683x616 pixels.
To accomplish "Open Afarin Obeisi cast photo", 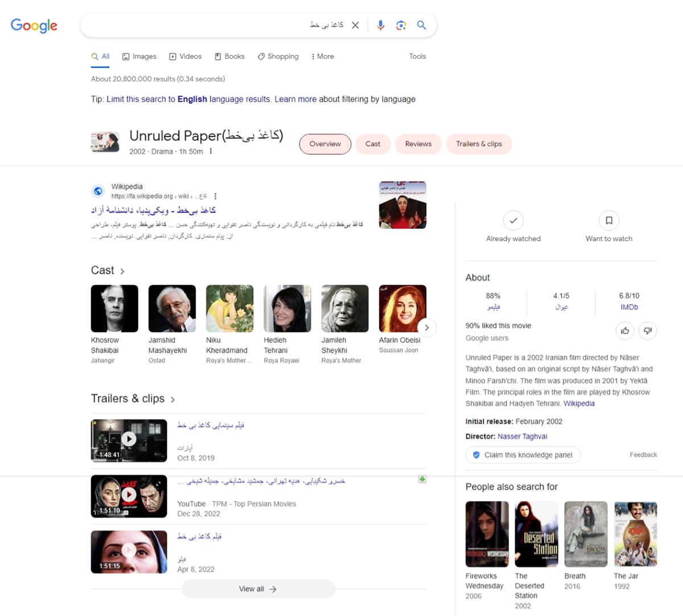I will (402, 309).
